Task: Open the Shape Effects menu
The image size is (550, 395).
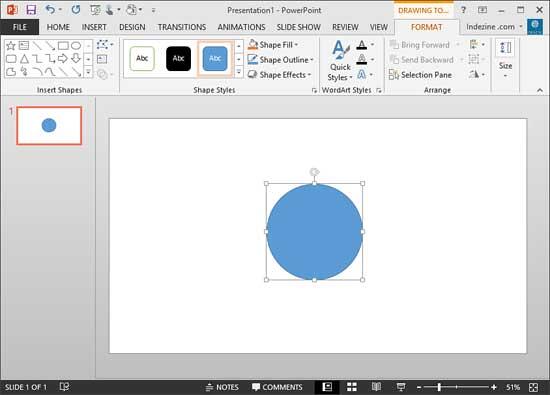Action: click(279, 75)
